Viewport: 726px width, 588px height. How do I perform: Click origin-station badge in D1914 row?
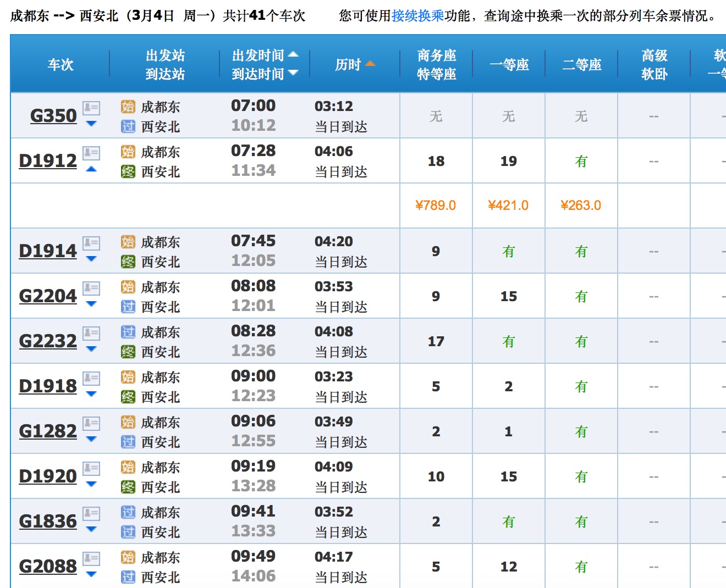(x=128, y=242)
